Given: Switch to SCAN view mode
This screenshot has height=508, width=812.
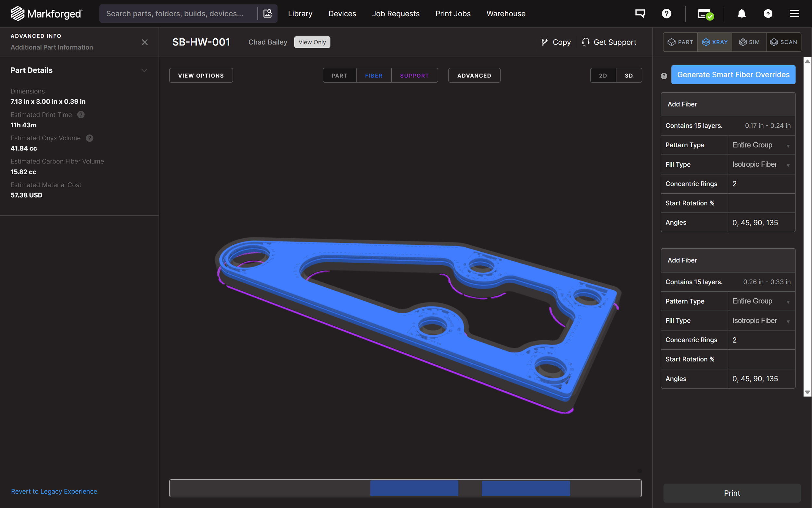Looking at the screenshot, I should 783,42.
